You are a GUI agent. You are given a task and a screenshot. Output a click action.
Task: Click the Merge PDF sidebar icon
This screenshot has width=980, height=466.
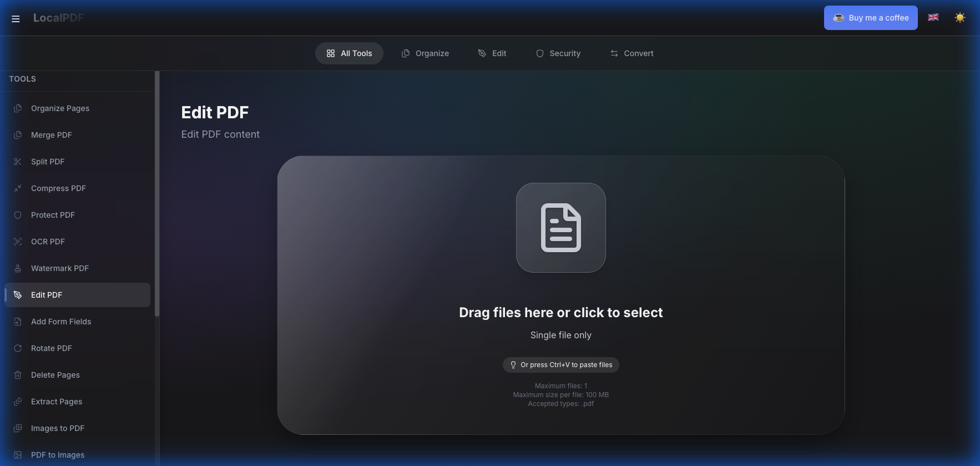pos(18,135)
